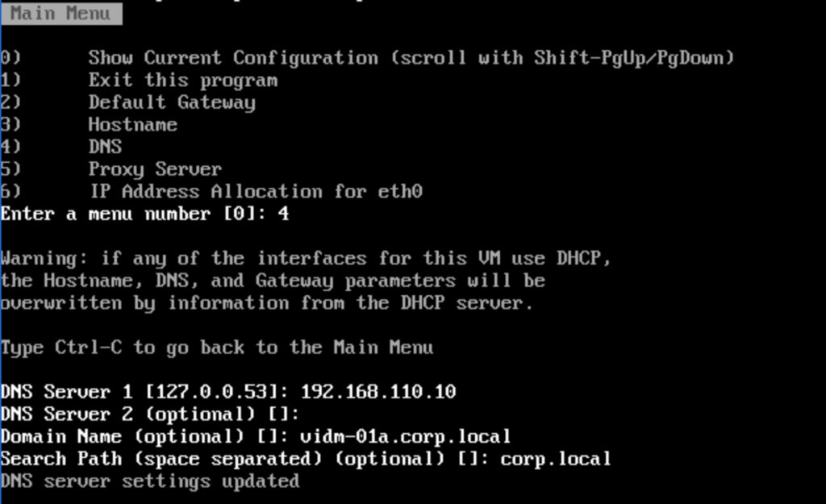This screenshot has width=826, height=504.
Task: Select the Default Gateway menu entry
Action: pos(172,102)
